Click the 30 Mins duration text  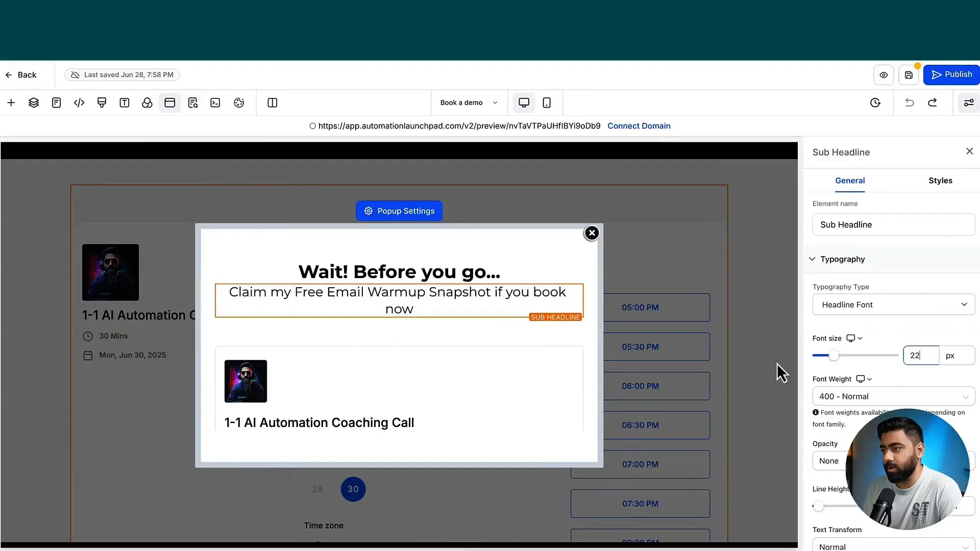coord(113,336)
